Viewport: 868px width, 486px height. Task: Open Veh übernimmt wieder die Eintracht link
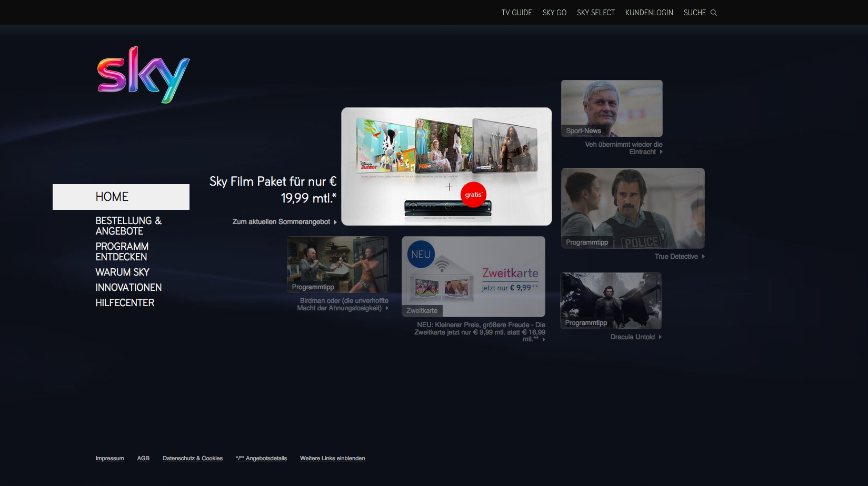(624, 148)
